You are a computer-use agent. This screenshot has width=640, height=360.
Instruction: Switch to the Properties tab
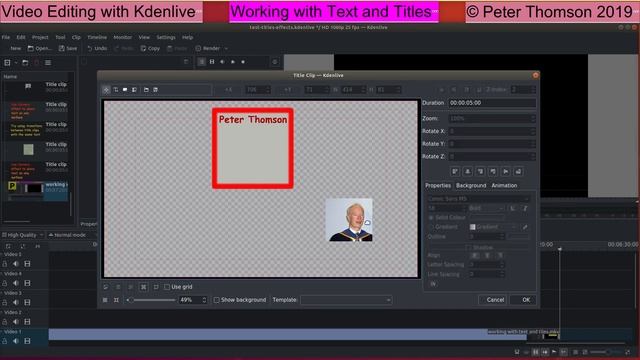438,185
